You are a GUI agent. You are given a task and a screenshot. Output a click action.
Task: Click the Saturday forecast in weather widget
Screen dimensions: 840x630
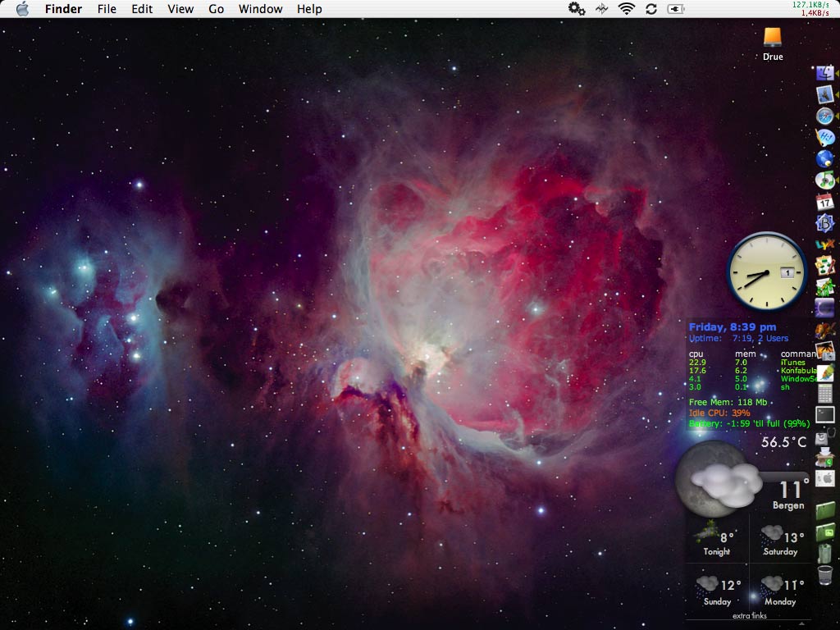[x=780, y=541]
